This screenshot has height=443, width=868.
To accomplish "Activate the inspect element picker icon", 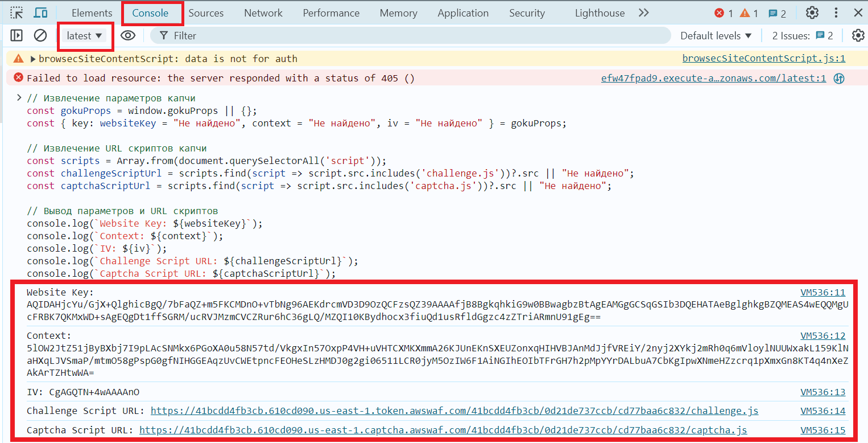I will [x=16, y=13].
